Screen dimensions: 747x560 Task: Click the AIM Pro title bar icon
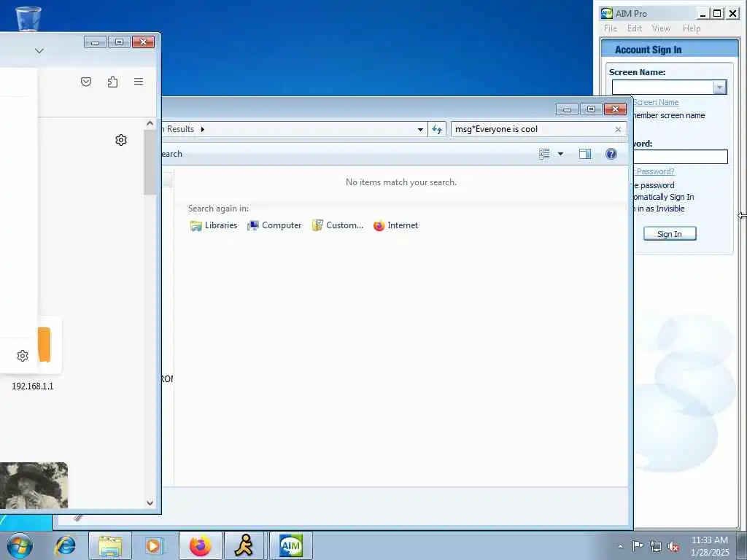pyautogui.click(x=606, y=13)
